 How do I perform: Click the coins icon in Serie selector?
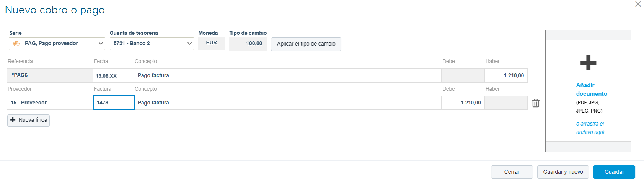tap(16, 44)
